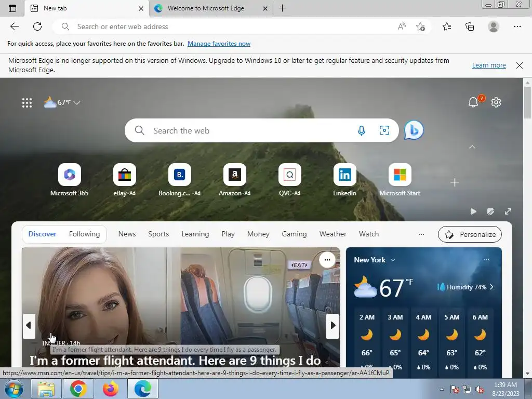The height and width of the screenshot is (399, 532).
Task: Open the Booking.com quick link
Action: 179,180
